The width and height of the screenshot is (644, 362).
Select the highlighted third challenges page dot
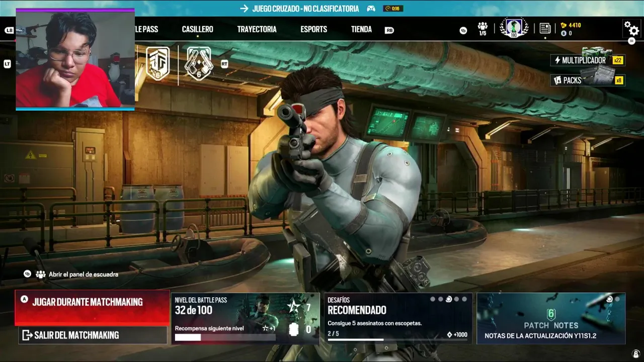click(448, 299)
